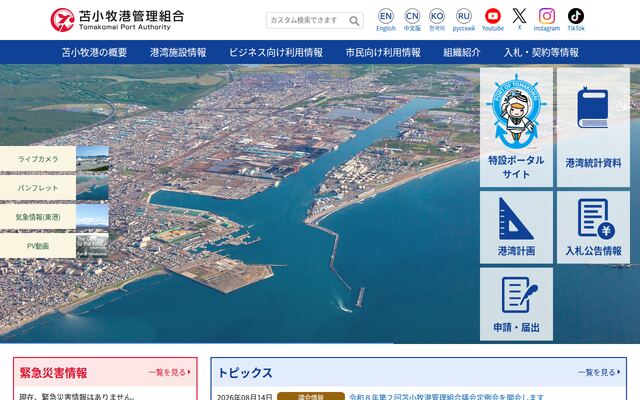View all トピックス via 一覧を見る
The width and height of the screenshot is (640, 400).
[x=599, y=372]
